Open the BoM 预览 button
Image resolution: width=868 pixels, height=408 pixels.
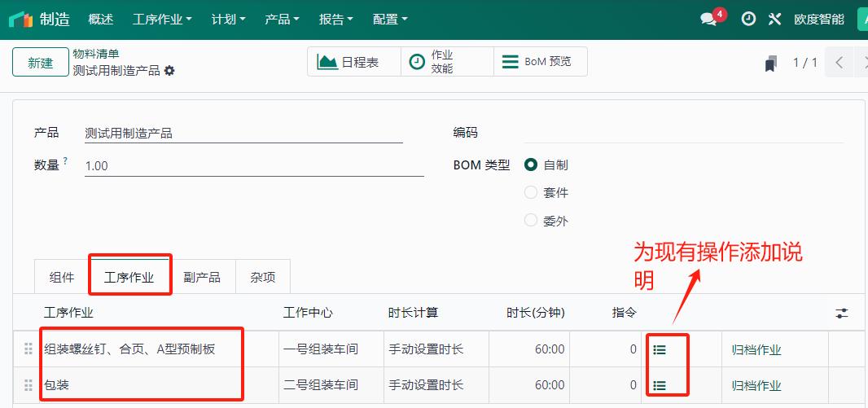click(541, 61)
